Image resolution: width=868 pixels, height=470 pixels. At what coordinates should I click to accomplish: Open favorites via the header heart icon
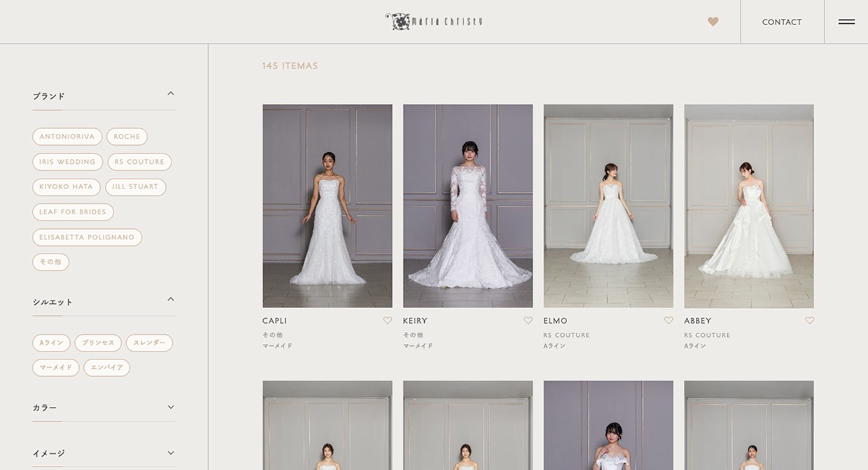(713, 22)
